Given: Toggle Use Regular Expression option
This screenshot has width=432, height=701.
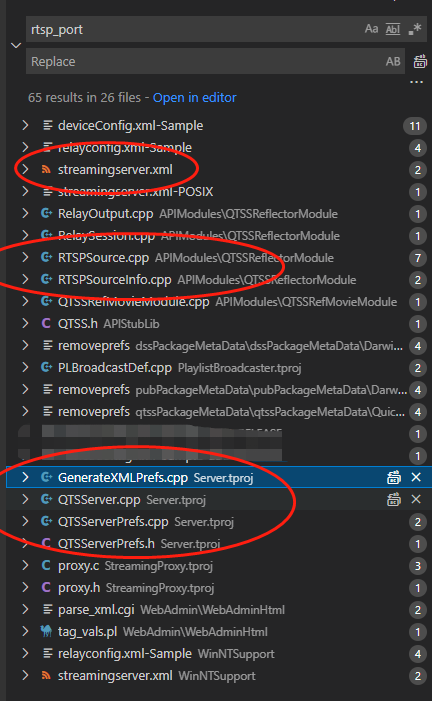Looking at the screenshot, I should coord(415,30).
